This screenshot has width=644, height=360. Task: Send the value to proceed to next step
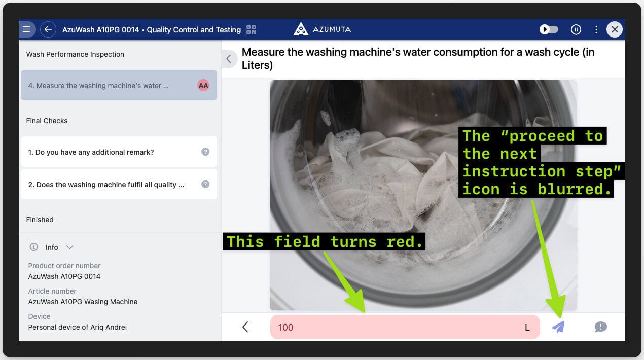[x=558, y=327]
